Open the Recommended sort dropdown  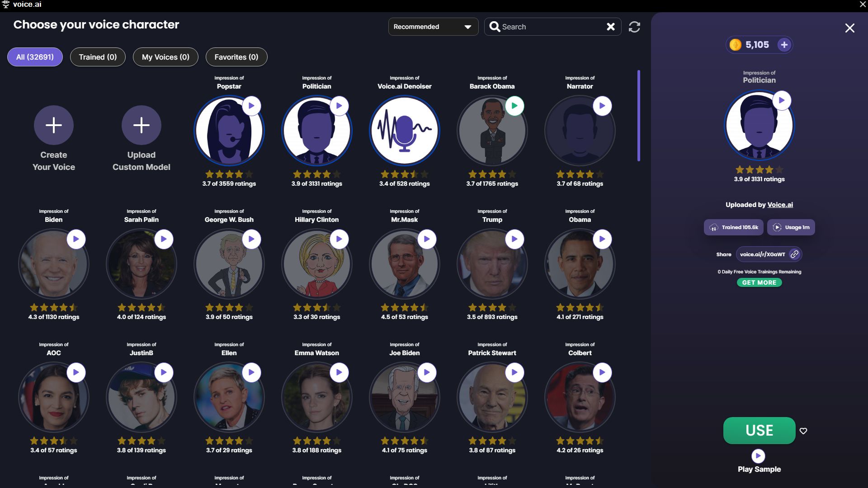click(433, 27)
